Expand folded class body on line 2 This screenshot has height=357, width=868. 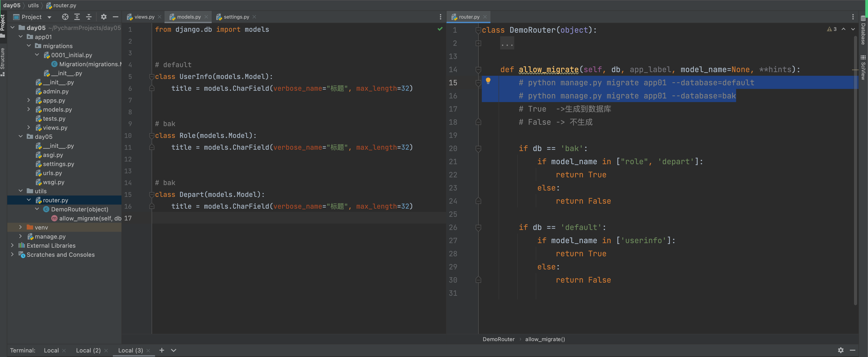[x=478, y=43]
